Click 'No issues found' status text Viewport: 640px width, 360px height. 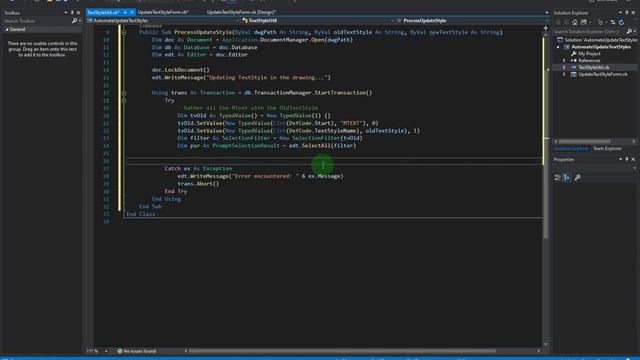click(x=140, y=351)
